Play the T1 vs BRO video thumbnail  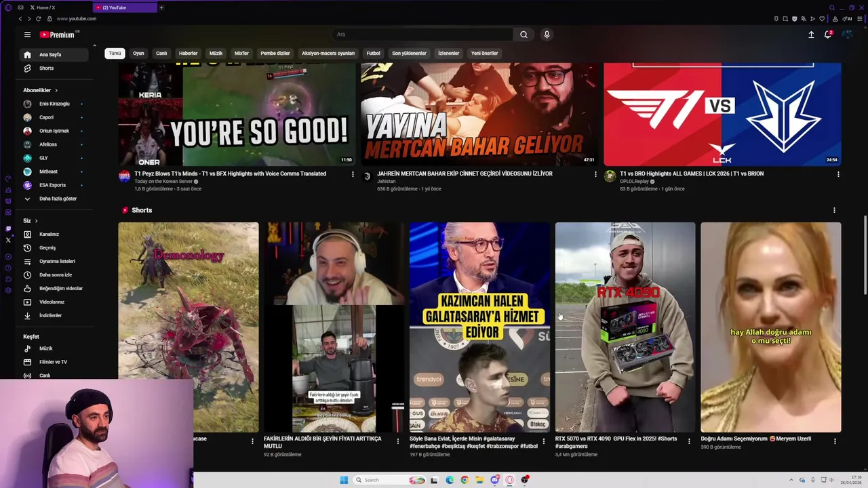click(722, 114)
